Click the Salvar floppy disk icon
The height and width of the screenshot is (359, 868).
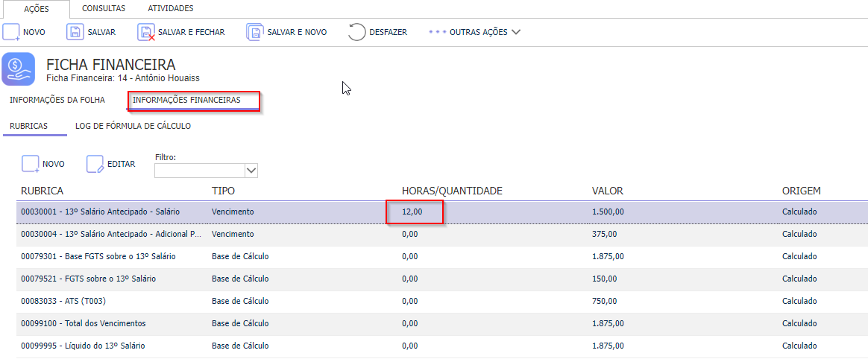click(75, 32)
